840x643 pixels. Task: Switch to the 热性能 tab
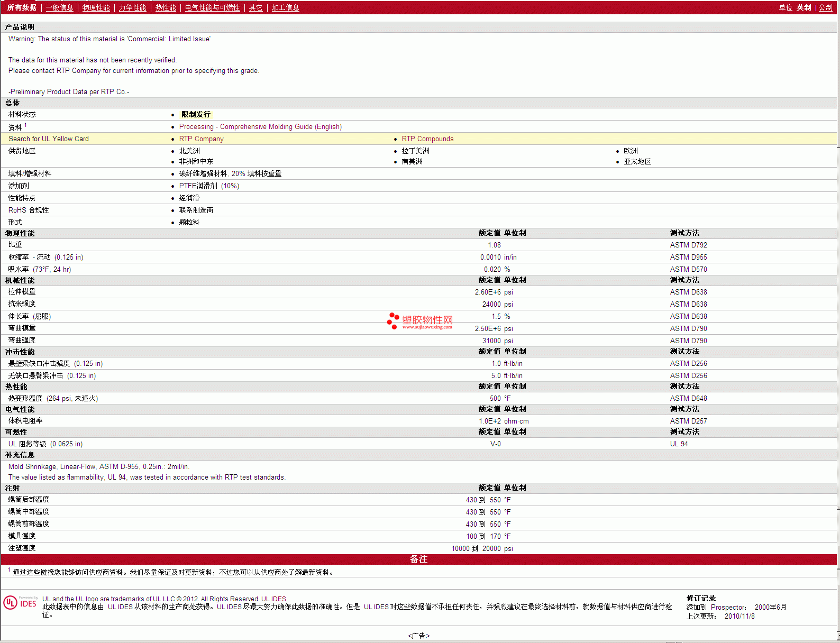coord(166,7)
